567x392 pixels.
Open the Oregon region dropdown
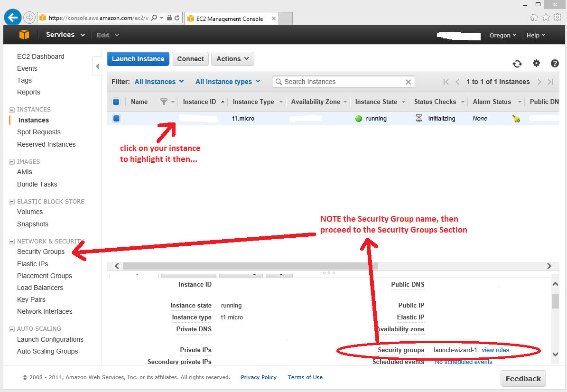click(x=502, y=36)
